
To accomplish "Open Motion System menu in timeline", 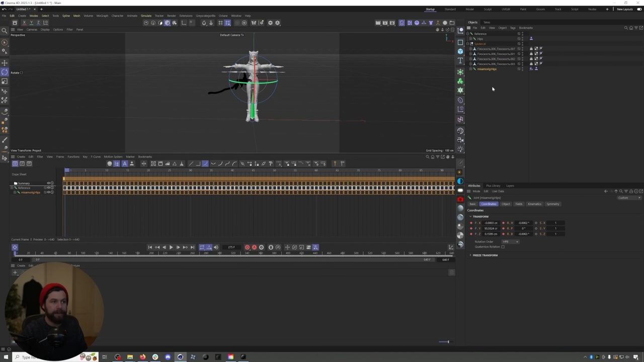I will point(113,157).
